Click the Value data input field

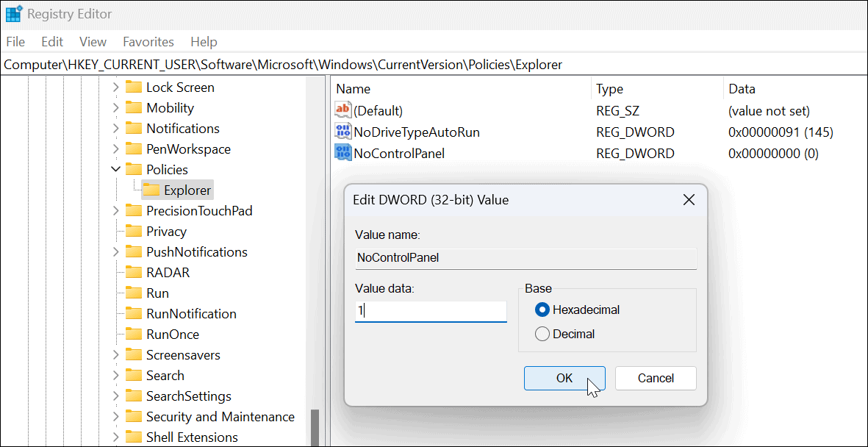(x=431, y=311)
